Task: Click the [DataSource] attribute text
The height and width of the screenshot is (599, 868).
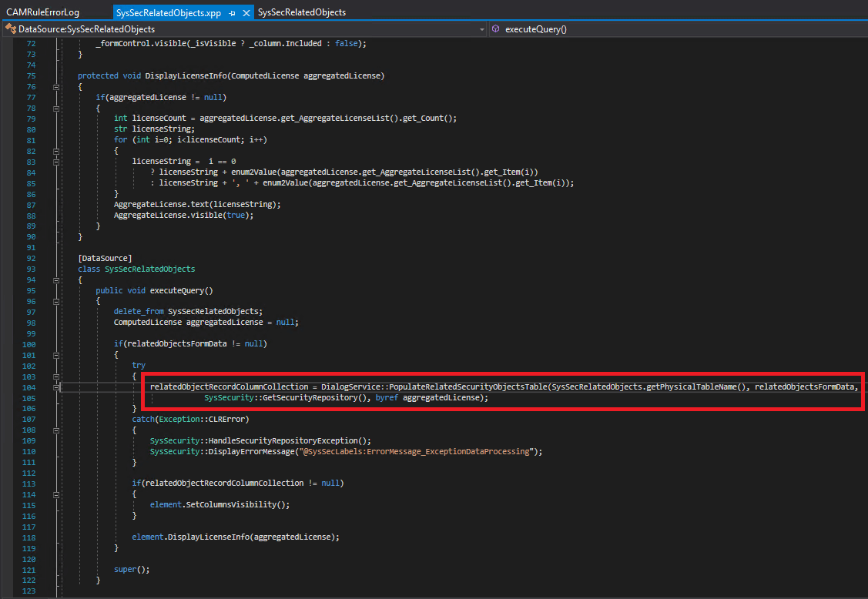Action: pyautogui.click(x=105, y=259)
